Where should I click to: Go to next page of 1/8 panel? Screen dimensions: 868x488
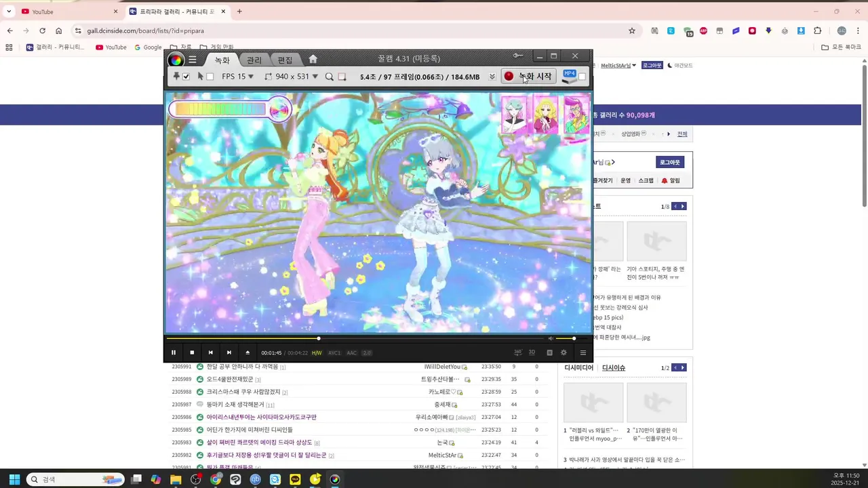(x=683, y=206)
